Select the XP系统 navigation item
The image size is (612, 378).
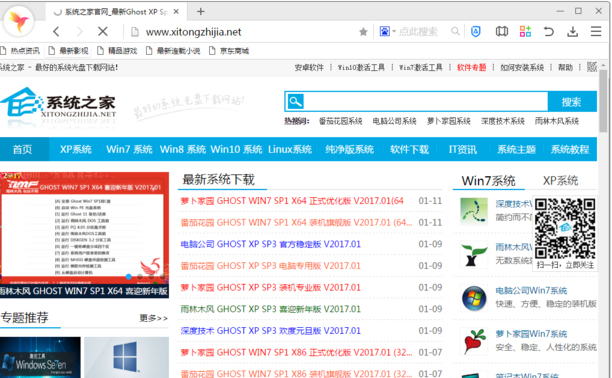point(76,149)
